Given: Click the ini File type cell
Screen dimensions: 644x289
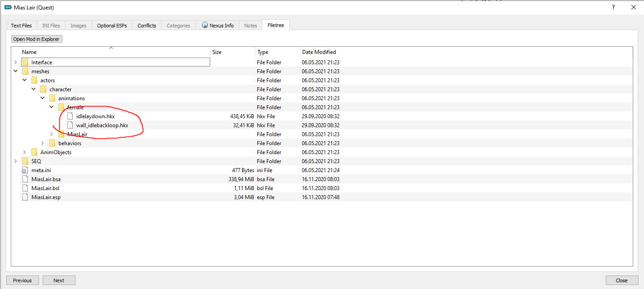Looking at the screenshot, I should point(265,170).
